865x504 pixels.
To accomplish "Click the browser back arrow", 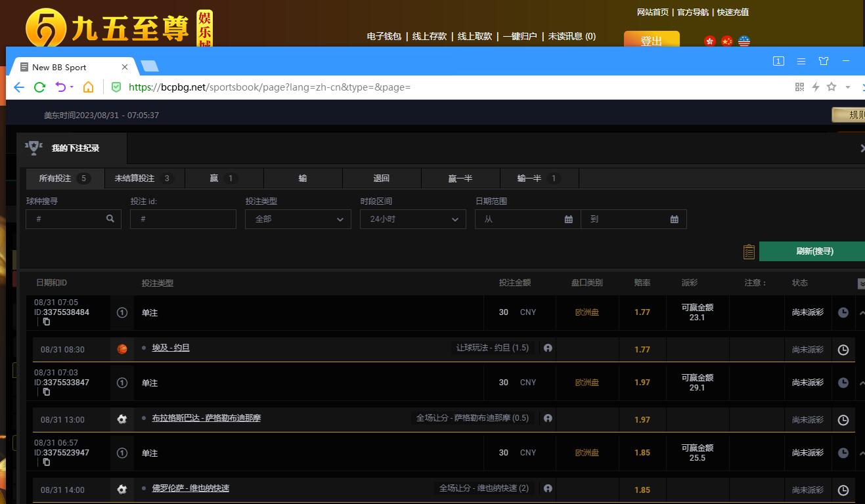I will point(19,87).
